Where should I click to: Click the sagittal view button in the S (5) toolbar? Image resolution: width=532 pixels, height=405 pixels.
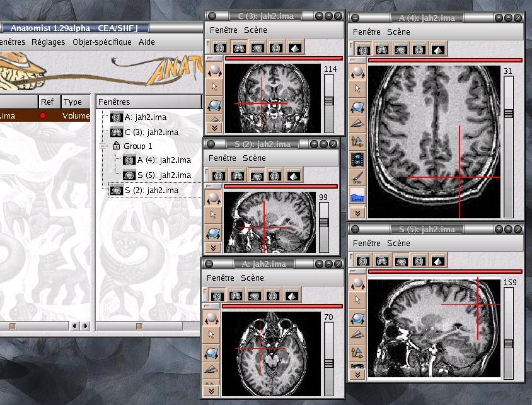pos(401,259)
